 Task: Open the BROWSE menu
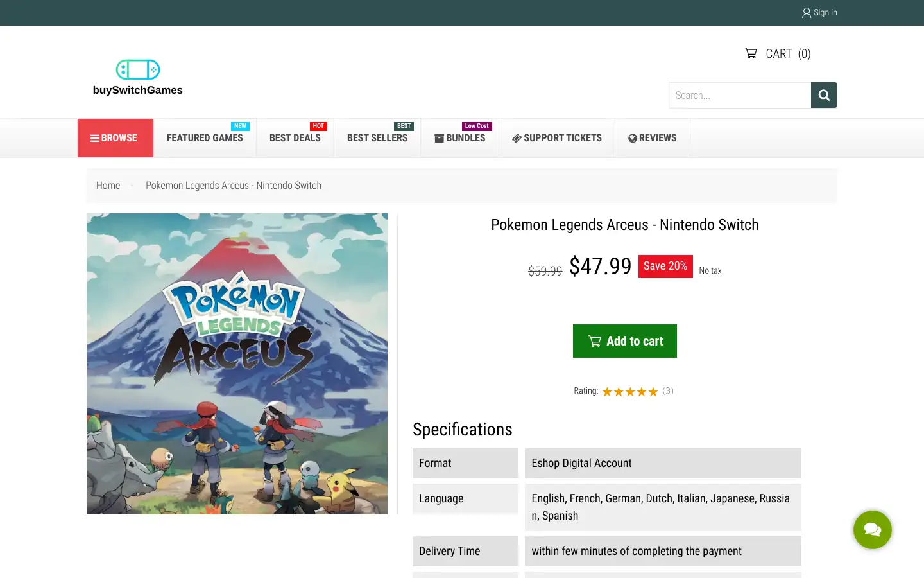(x=116, y=138)
